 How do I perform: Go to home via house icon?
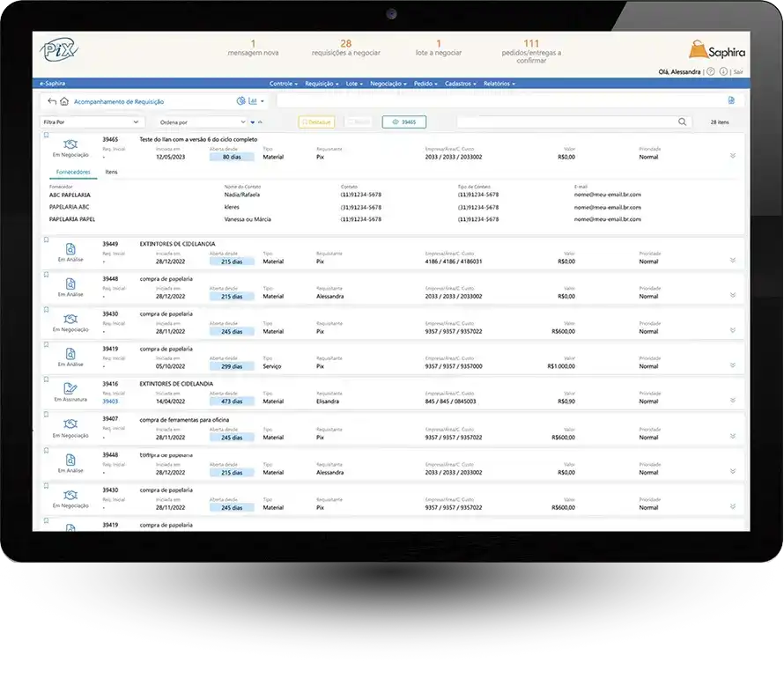(64, 101)
